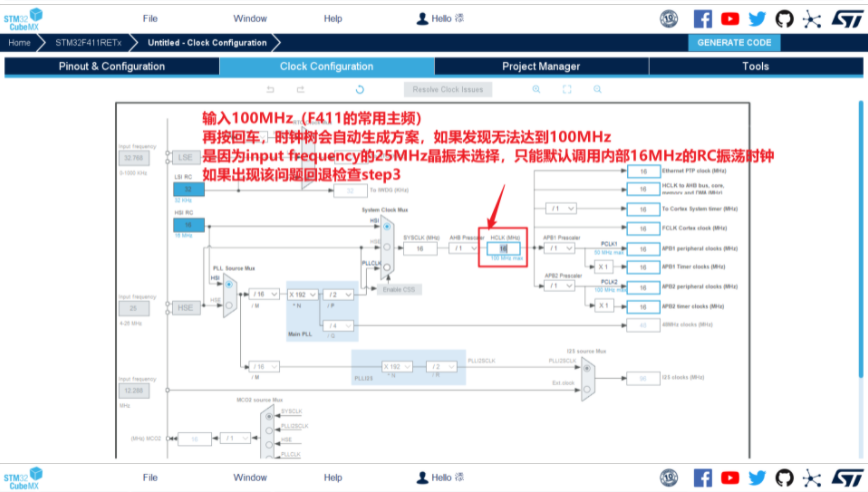Click the LSE oscillator block
This screenshot has width=868, height=492.
coord(185,157)
